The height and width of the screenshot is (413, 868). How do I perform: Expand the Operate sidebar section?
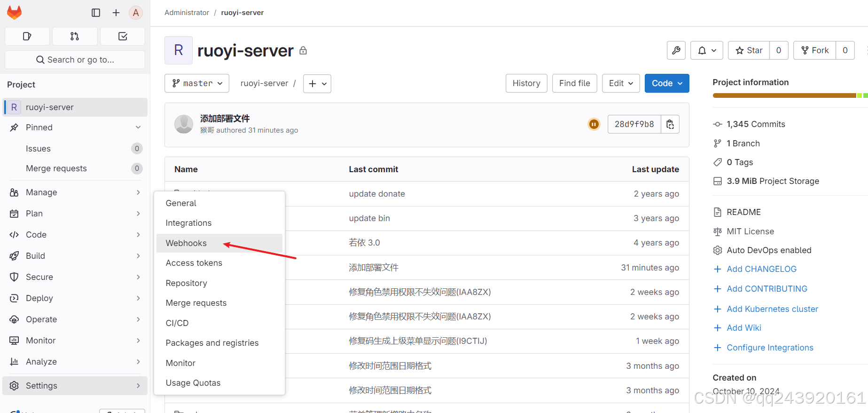point(75,319)
